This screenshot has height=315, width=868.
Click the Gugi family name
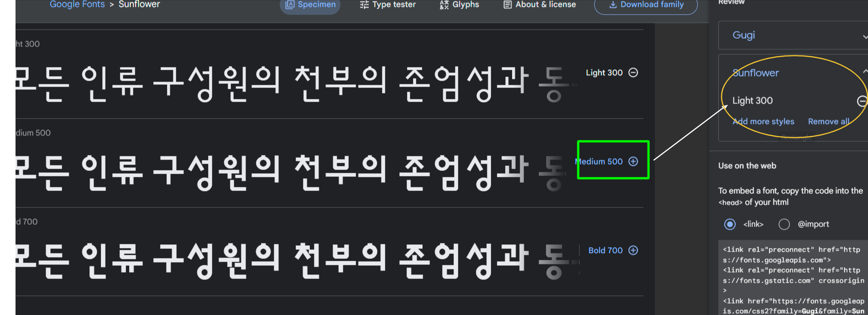pyautogui.click(x=744, y=35)
